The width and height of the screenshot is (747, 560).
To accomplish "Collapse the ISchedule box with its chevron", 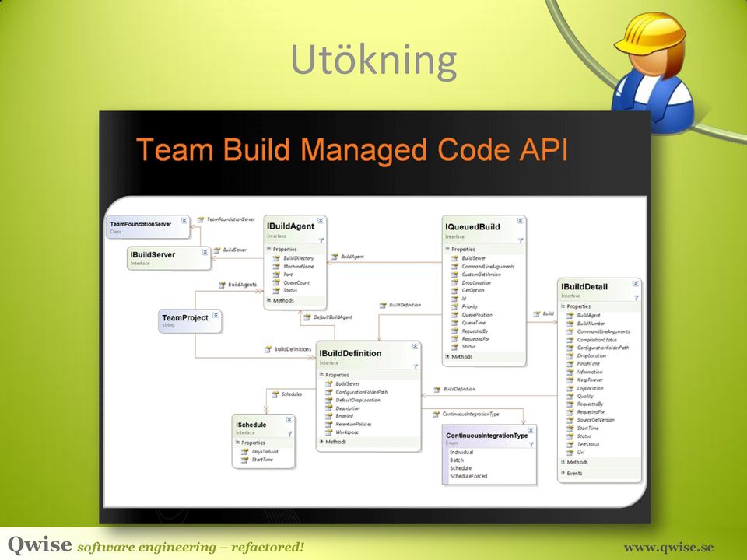I will click(289, 419).
